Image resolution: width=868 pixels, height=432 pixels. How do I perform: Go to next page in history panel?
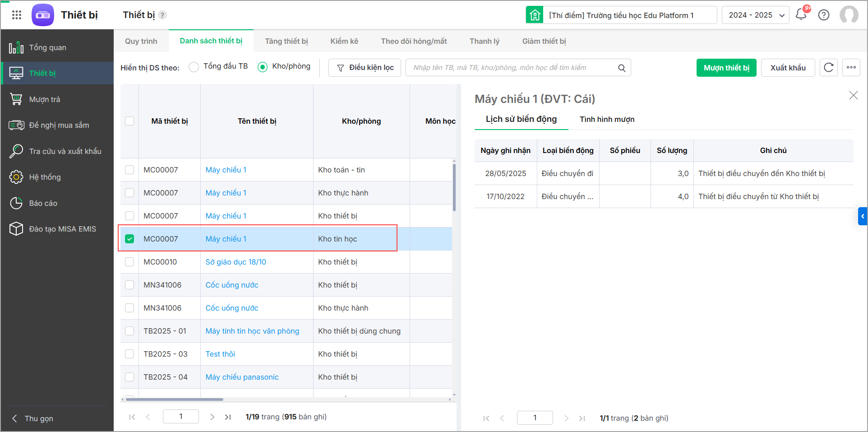pos(566,418)
